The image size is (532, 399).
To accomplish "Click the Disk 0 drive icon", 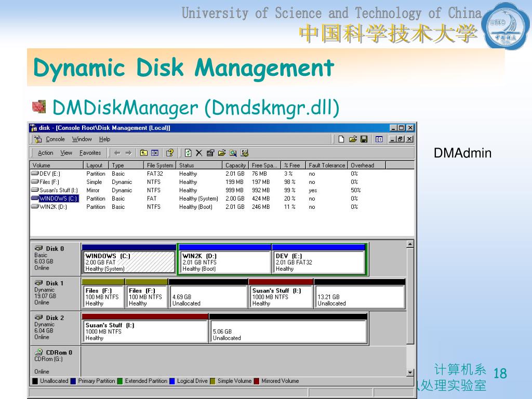I will click(39, 248).
